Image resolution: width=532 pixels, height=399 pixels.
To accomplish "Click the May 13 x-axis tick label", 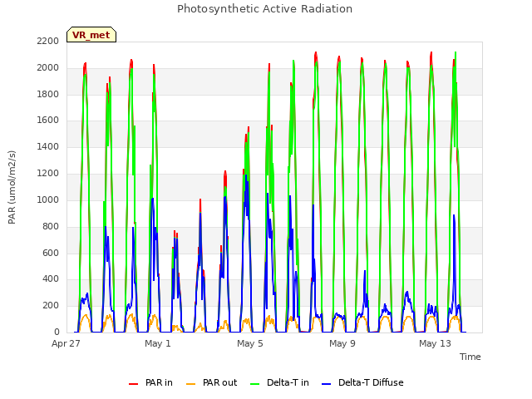I will click(435, 343).
